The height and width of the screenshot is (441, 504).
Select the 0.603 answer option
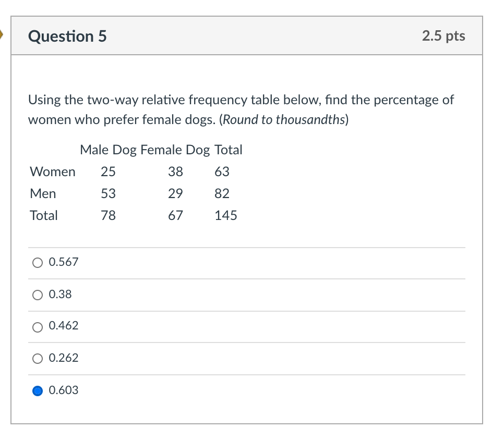pyautogui.click(x=37, y=390)
